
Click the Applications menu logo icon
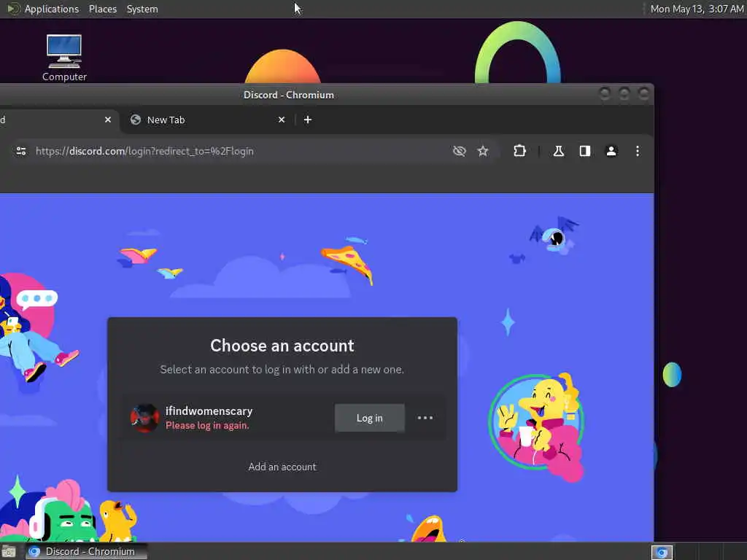[x=13, y=9]
